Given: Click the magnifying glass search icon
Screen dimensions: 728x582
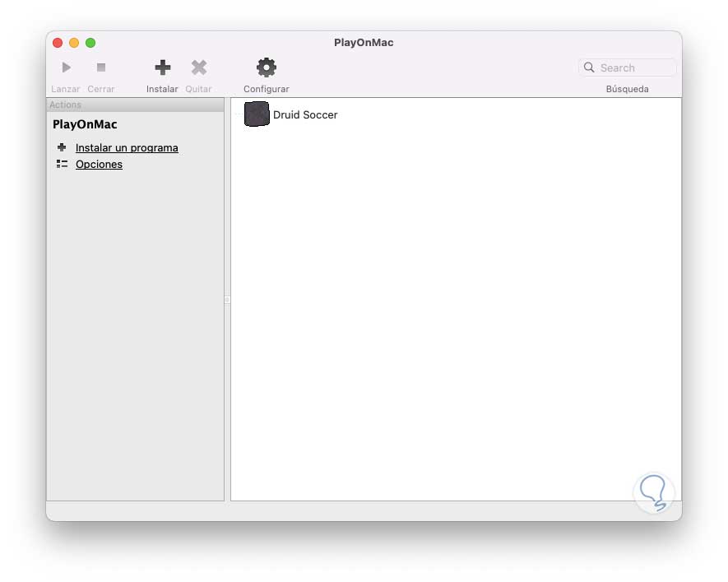Looking at the screenshot, I should pyautogui.click(x=589, y=68).
